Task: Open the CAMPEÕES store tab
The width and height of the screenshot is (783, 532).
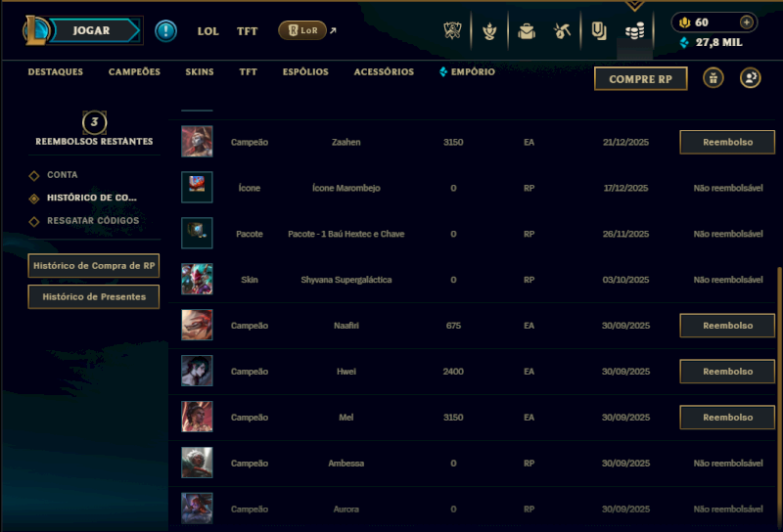Action: point(134,71)
